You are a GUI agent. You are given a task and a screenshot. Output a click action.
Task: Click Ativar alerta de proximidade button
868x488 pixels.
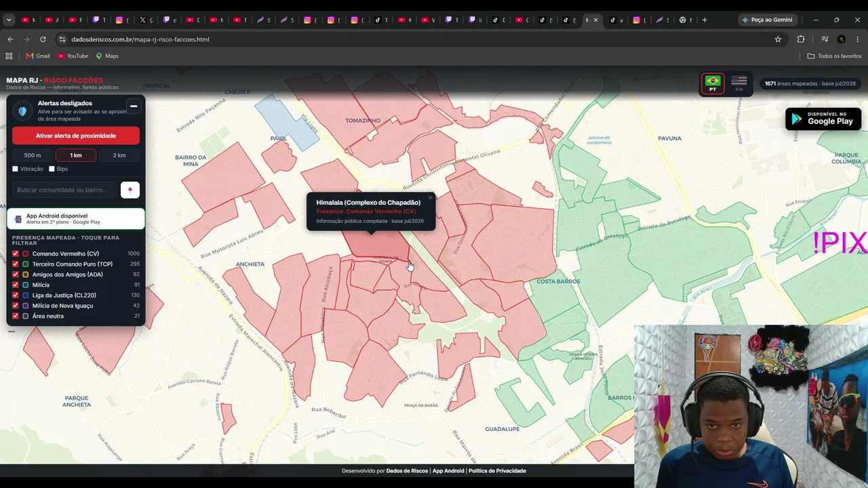click(76, 136)
